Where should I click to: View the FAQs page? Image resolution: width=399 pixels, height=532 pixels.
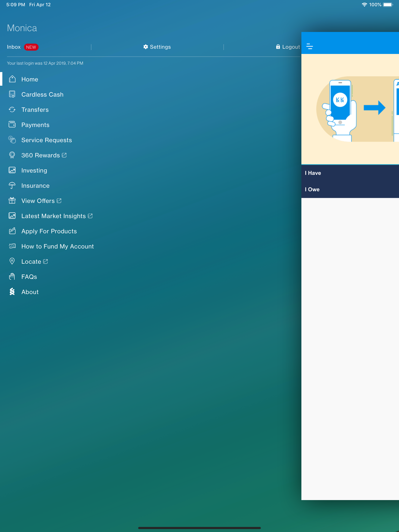coord(29,277)
